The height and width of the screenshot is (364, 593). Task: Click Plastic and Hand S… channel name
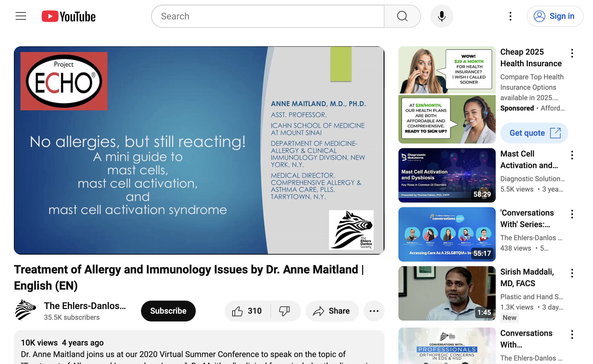(532, 297)
